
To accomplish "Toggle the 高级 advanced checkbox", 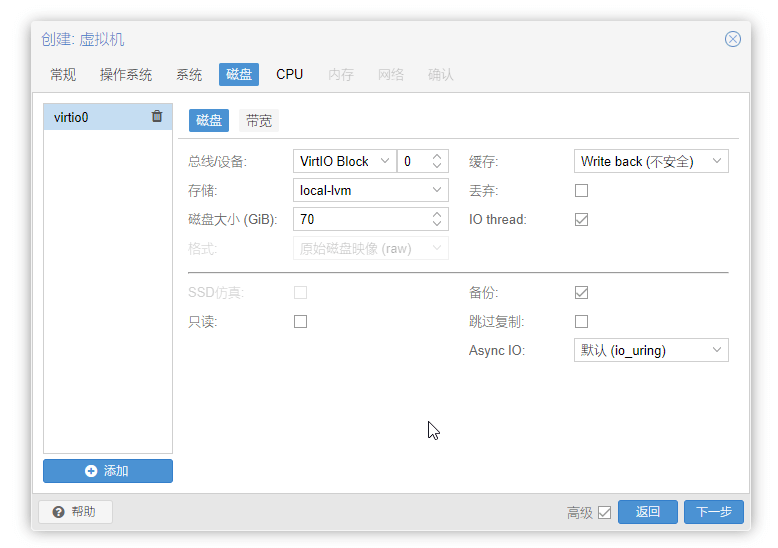I will 604,512.
